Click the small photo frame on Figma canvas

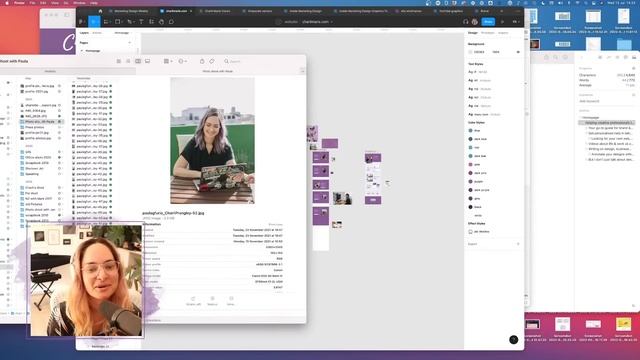(342, 198)
